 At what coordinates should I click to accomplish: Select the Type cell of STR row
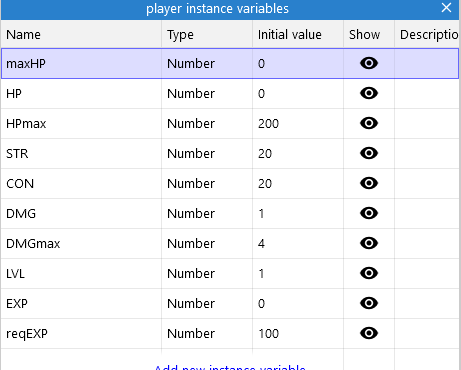[x=207, y=153]
